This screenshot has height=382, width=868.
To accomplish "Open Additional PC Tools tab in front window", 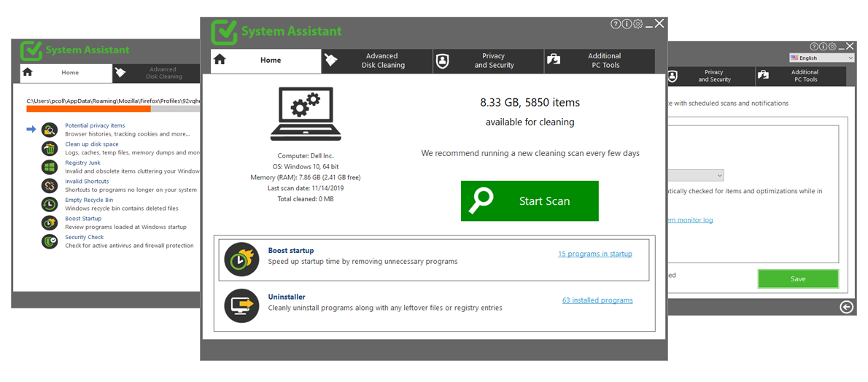I will [x=600, y=61].
